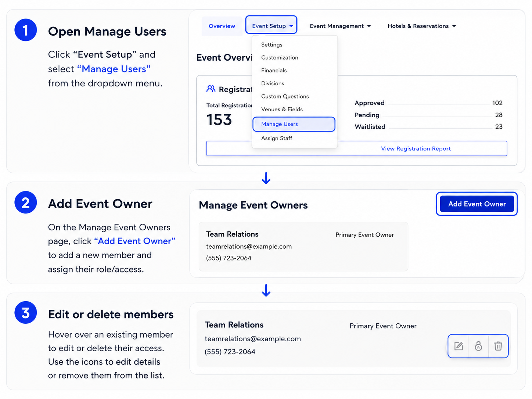This screenshot has width=532, height=399.
Task: Click the Primary Event Owner label in step 2 card
Action: tap(364, 235)
